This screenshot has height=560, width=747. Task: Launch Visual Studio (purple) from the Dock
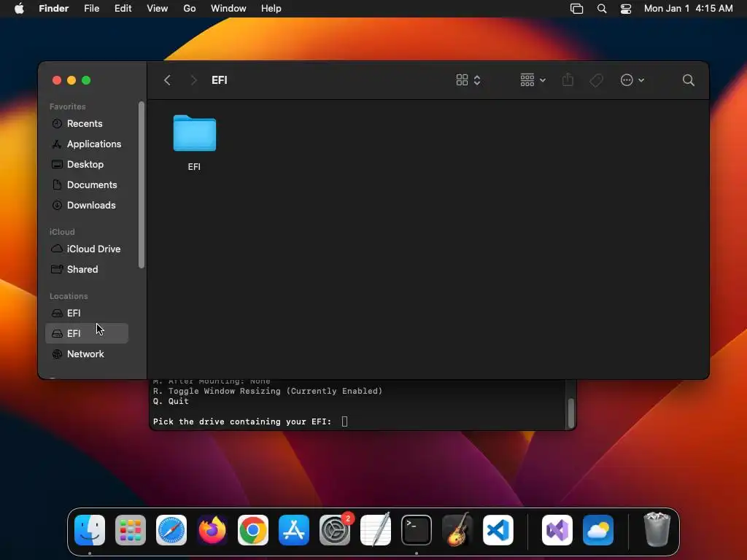pos(557,530)
